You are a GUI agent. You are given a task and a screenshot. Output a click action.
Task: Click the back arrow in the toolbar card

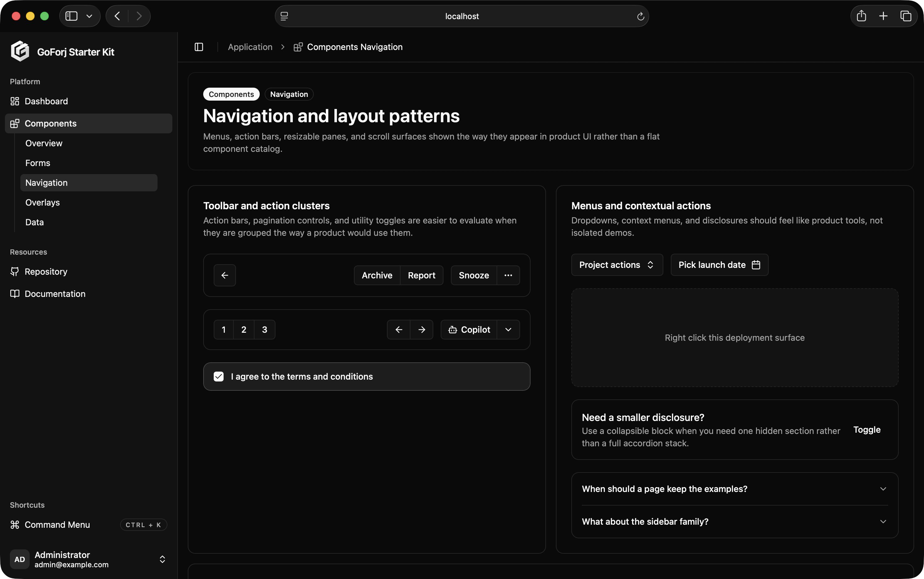[x=225, y=275]
